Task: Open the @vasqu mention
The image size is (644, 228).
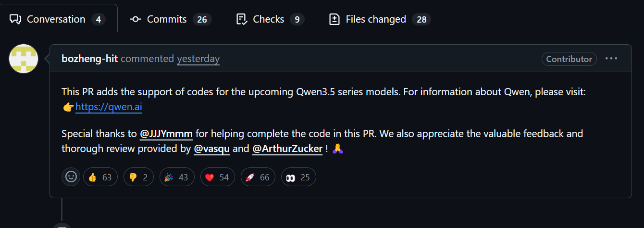Action: pos(212,149)
